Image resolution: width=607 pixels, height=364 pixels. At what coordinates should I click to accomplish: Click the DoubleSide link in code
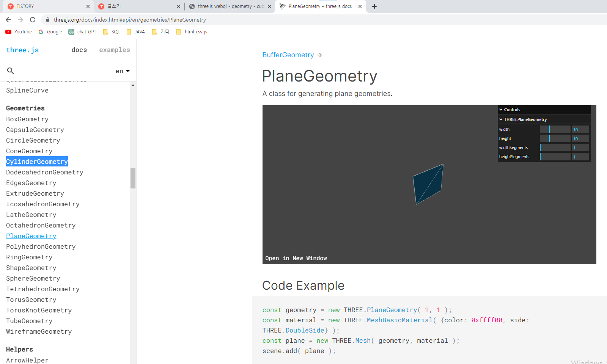tap(305, 330)
